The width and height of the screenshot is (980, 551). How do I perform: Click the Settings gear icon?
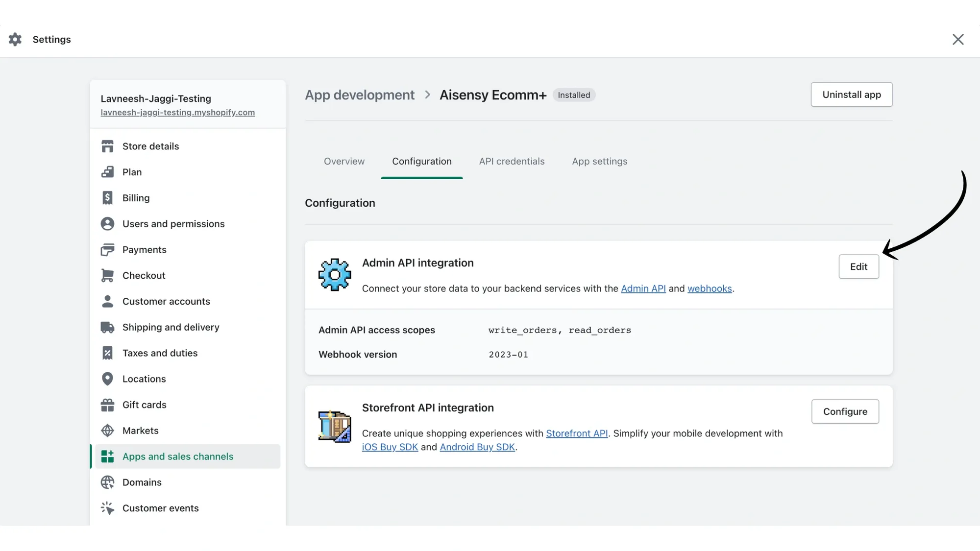pyautogui.click(x=15, y=39)
